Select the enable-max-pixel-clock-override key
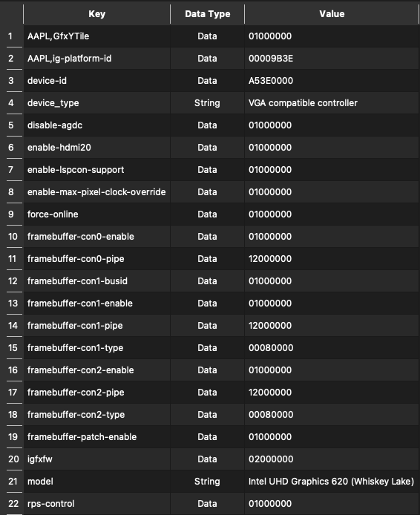 (97, 192)
